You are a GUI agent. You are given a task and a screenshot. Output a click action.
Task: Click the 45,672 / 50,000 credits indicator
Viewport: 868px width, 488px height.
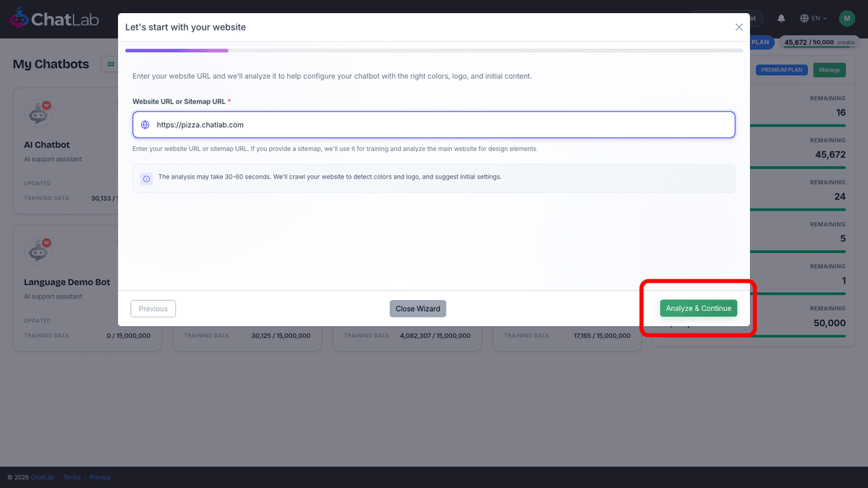820,43
